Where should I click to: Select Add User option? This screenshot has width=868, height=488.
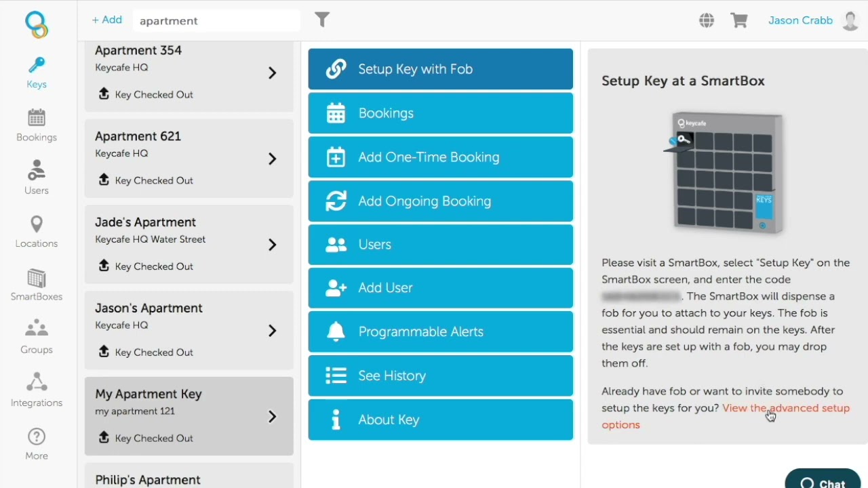tap(441, 288)
